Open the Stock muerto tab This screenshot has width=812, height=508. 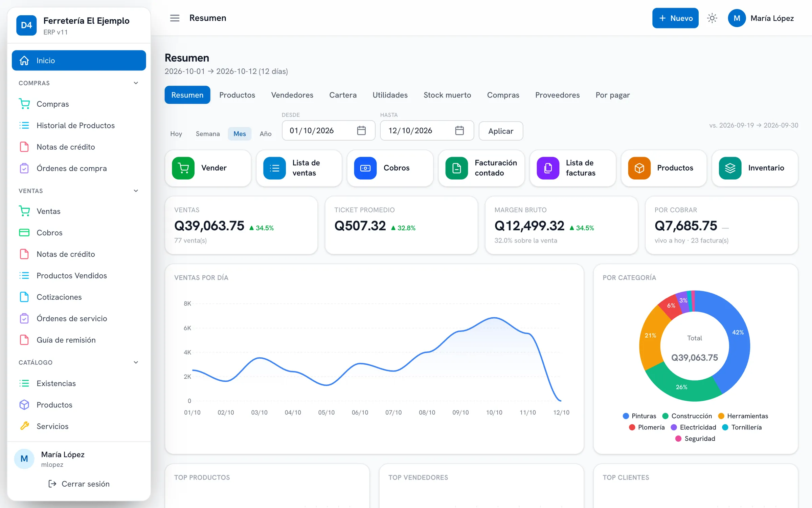pyautogui.click(x=447, y=95)
